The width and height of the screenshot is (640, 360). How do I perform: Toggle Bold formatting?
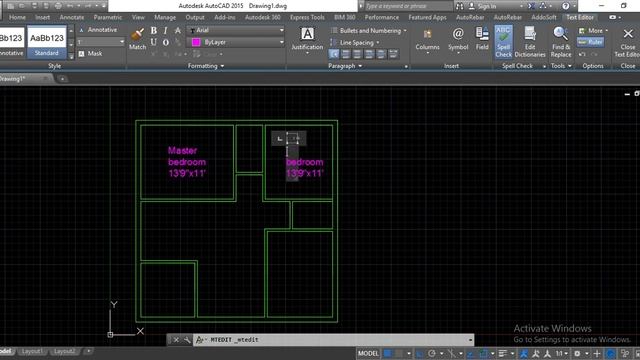point(153,31)
